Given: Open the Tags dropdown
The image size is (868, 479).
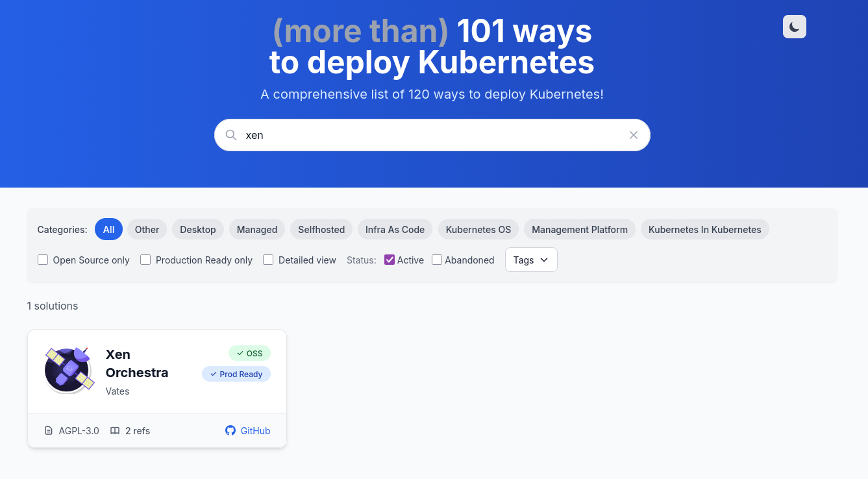Looking at the screenshot, I should coord(530,260).
